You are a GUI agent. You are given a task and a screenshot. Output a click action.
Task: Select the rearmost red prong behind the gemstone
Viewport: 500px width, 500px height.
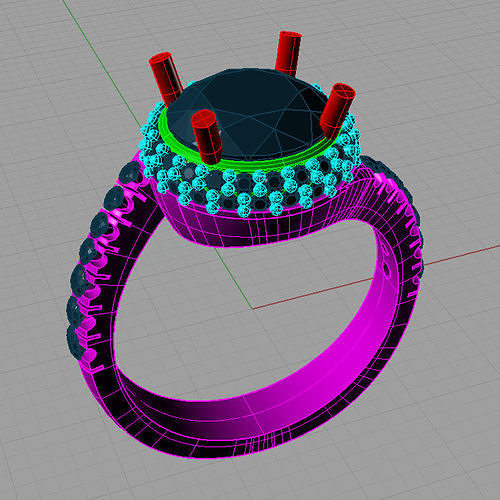tap(288, 53)
